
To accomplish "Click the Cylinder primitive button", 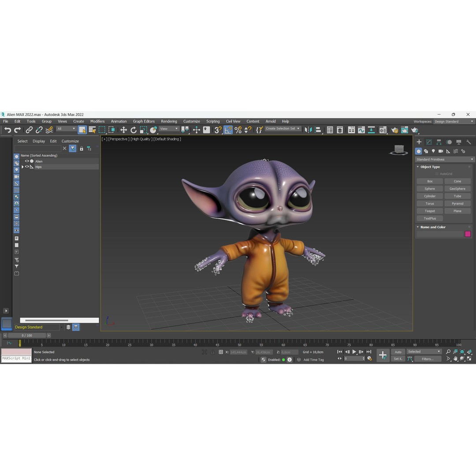I will pos(430,196).
